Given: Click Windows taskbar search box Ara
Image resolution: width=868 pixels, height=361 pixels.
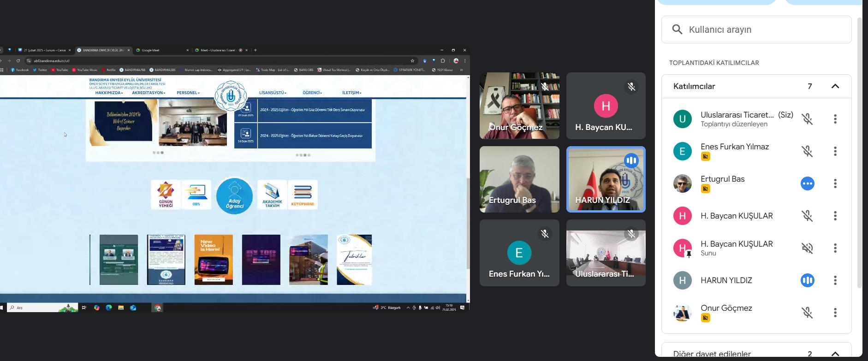Looking at the screenshot, I should [x=42, y=308].
